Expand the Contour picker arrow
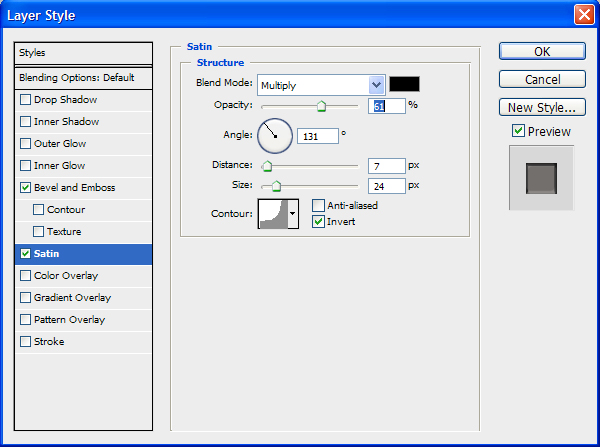 coord(292,213)
